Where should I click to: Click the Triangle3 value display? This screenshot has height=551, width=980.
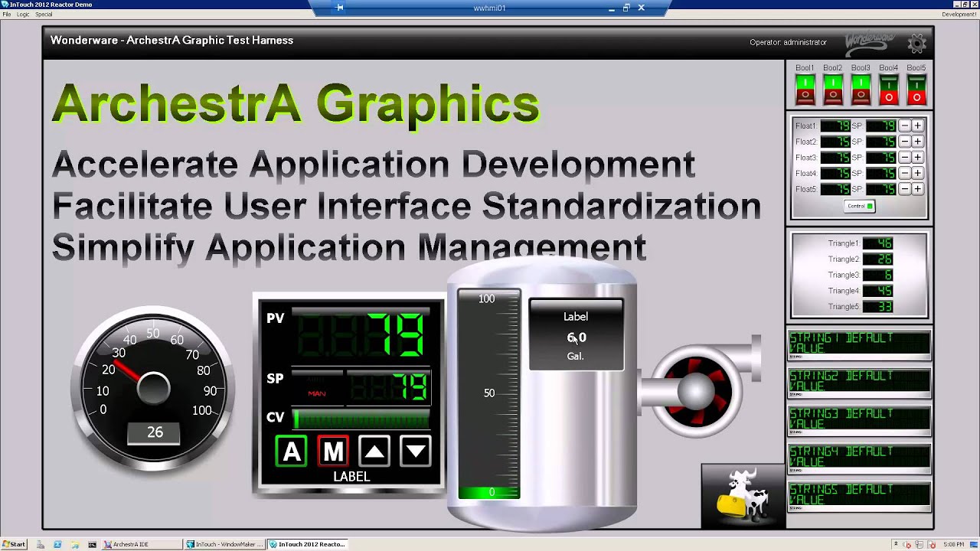coord(877,275)
